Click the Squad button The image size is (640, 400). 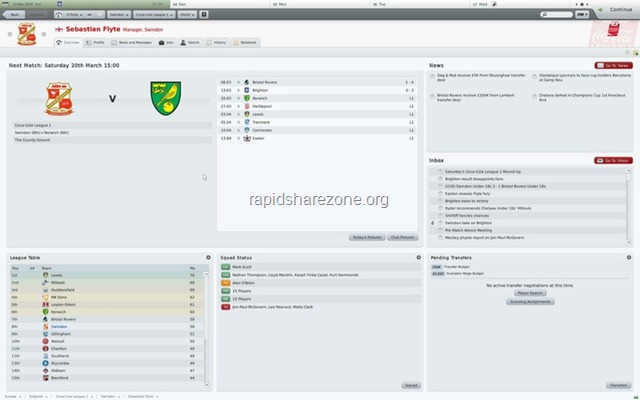coord(411,385)
